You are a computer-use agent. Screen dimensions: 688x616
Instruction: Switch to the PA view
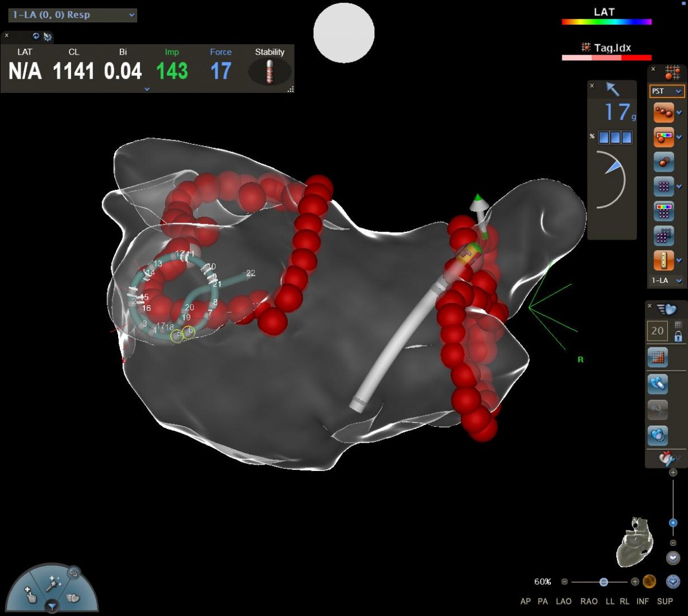[x=542, y=601]
